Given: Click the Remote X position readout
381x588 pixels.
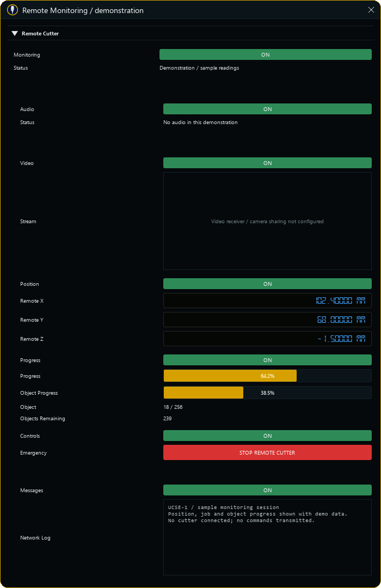Looking at the screenshot, I should [x=267, y=301].
